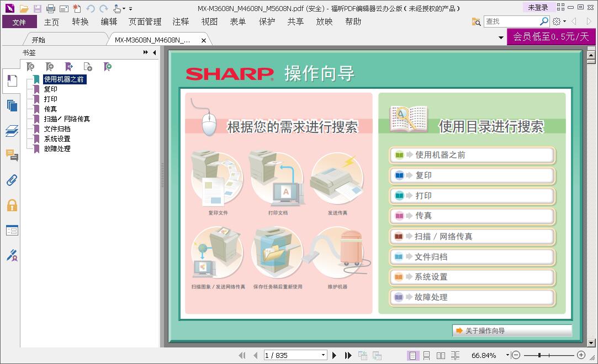Screen dimensions: 598x364
Task: Click the 关于操作向导 button in the PDF
Action: (512, 330)
